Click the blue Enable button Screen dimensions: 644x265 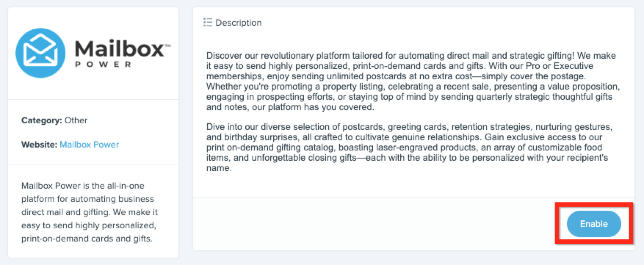click(x=594, y=224)
